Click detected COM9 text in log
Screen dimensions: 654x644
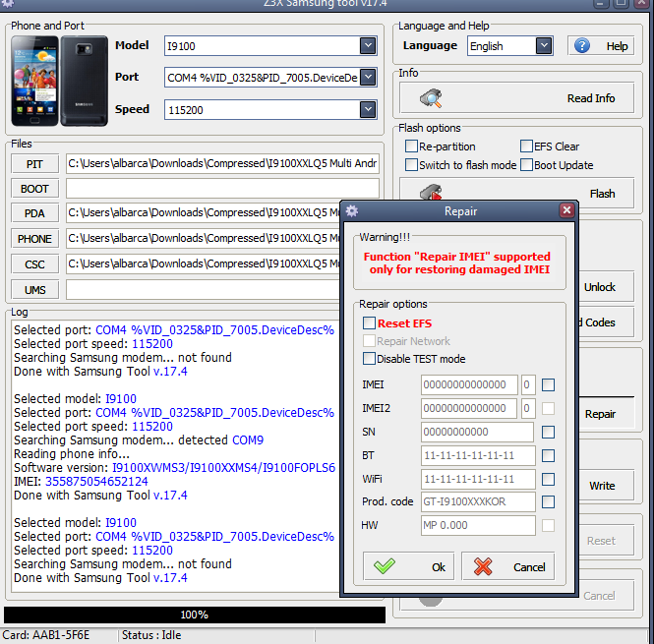pos(220,440)
